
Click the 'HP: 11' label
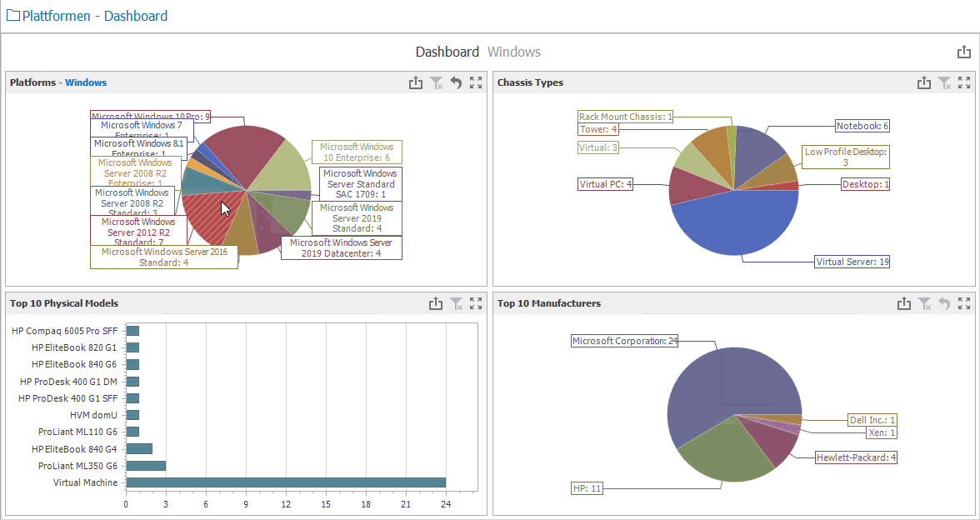click(587, 488)
